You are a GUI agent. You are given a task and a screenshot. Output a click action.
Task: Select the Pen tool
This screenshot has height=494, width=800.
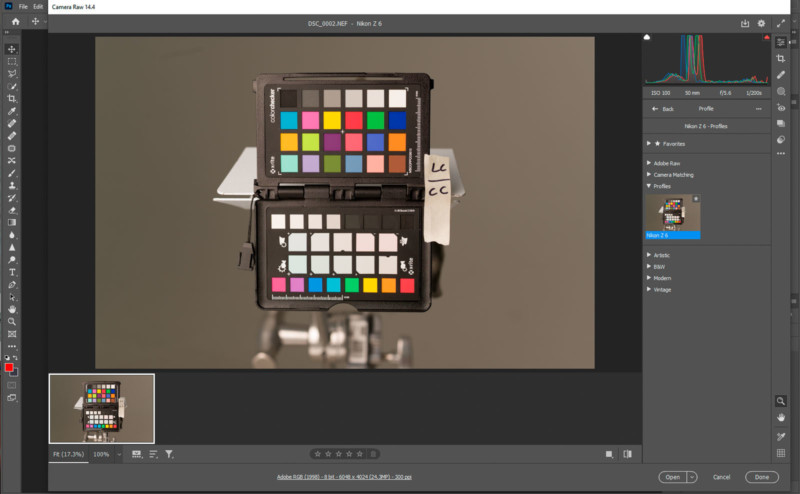point(12,285)
